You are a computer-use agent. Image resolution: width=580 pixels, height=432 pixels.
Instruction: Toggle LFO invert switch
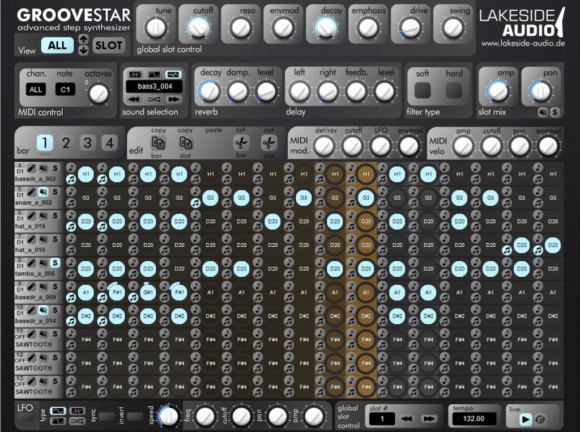point(135,417)
